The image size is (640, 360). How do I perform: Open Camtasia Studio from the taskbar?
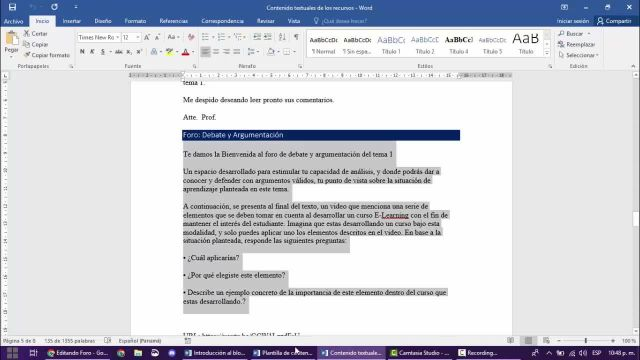tap(419, 353)
